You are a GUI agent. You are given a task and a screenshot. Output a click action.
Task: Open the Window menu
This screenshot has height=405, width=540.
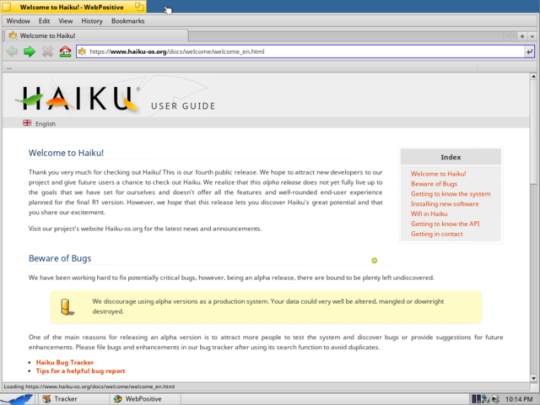(x=18, y=21)
